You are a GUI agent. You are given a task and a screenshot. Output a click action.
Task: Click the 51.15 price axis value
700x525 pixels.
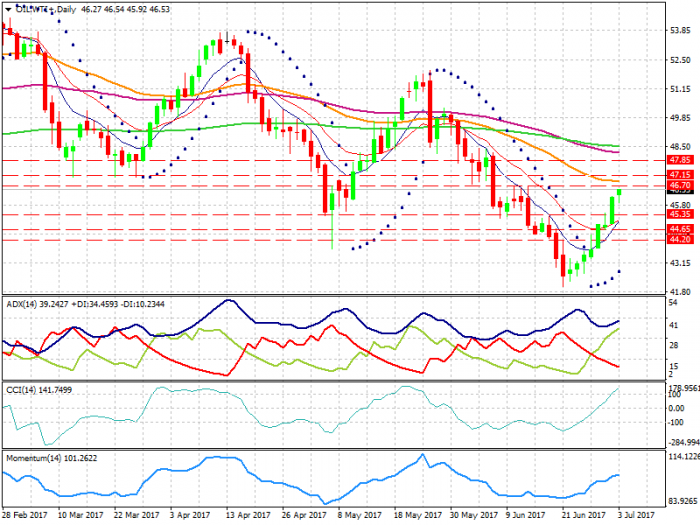(x=680, y=89)
